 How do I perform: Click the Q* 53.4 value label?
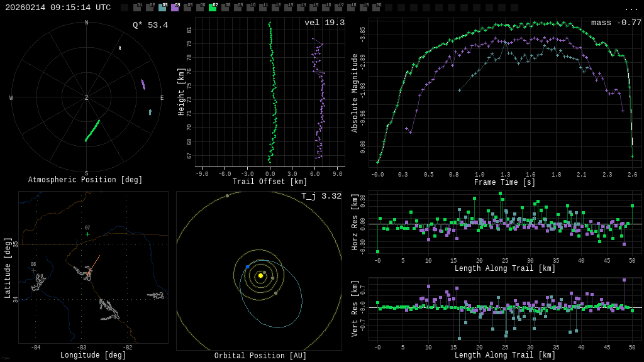pyautogui.click(x=150, y=25)
